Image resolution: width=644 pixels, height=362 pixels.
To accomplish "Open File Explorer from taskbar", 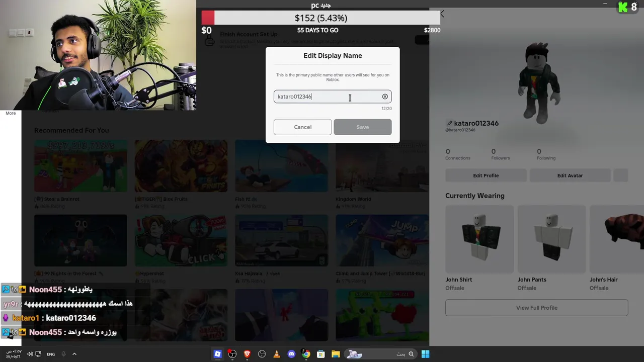I will click(x=336, y=354).
